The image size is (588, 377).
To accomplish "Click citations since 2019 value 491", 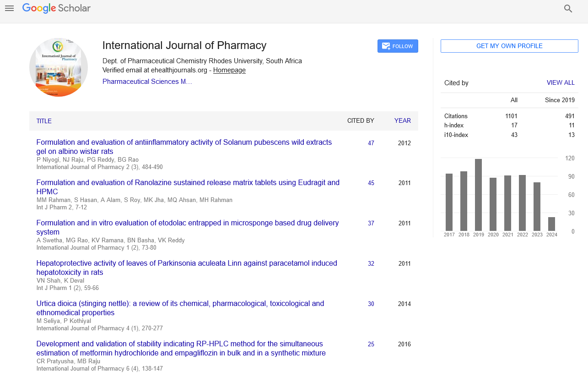I will pyautogui.click(x=570, y=116).
